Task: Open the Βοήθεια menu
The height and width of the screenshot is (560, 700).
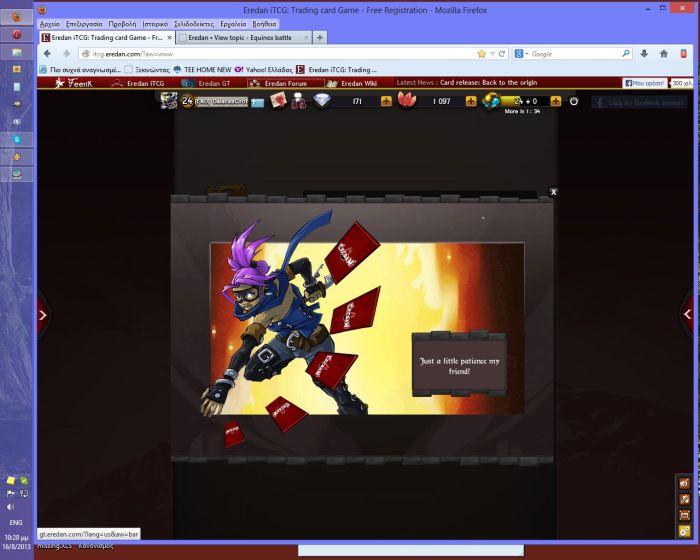Action: pyautogui.click(x=264, y=24)
